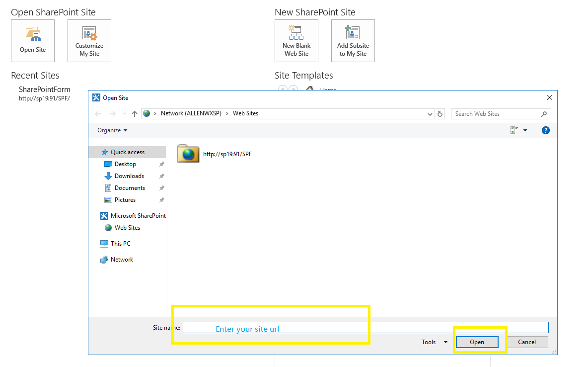Image resolution: width=588 pixels, height=367 pixels.
Task: Click the Cancel button in dialog
Action: click(527, 342)
